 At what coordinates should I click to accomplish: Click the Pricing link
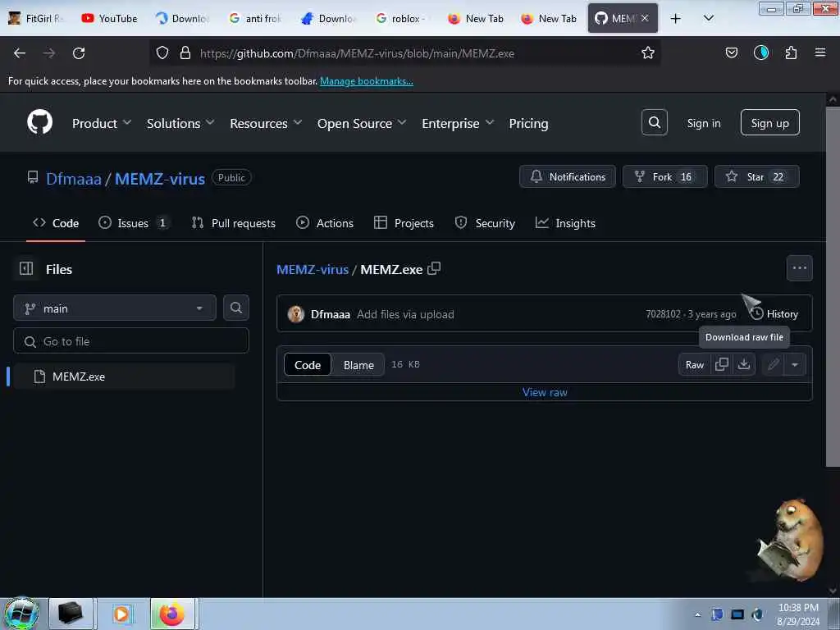point(528,123)
